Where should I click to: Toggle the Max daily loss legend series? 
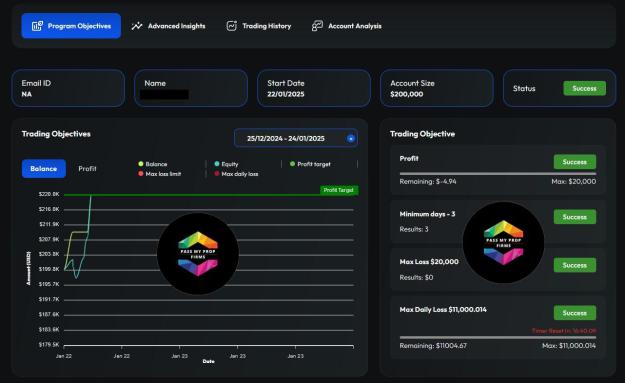click(x=236, y=174)
